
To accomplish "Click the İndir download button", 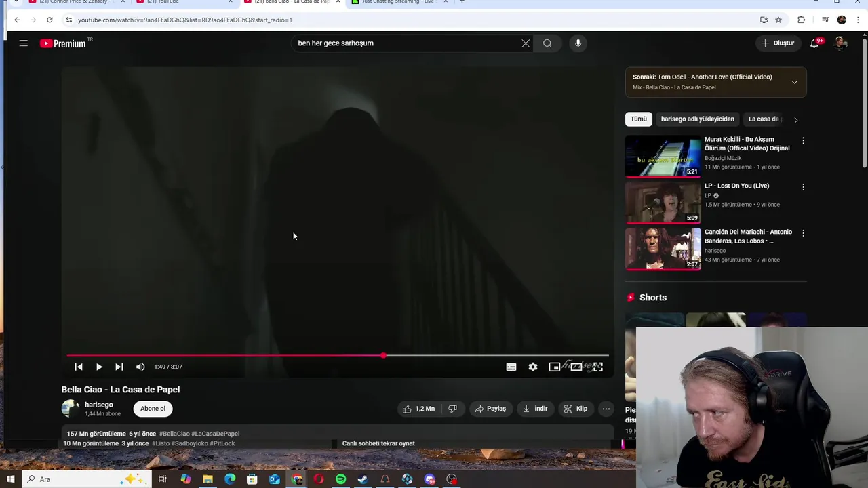I will pyautogui.click(x=535, y=409).
